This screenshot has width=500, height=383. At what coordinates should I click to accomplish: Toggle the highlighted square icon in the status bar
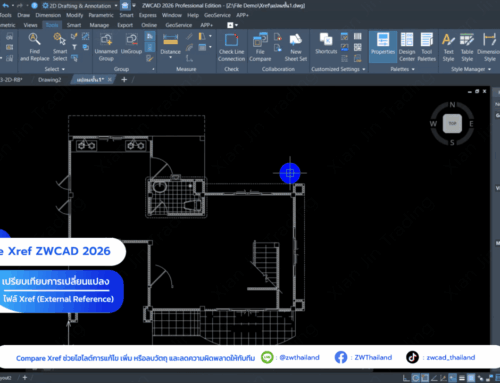click(x=471, y=378)
